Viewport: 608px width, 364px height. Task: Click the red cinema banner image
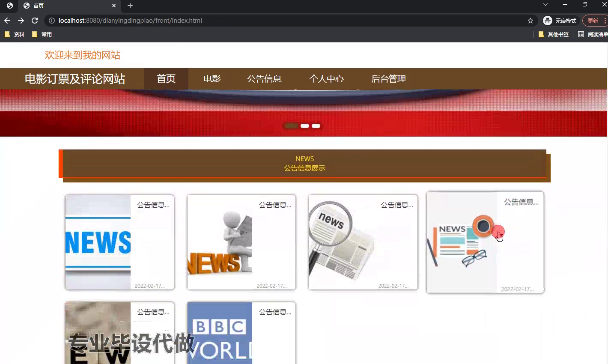[x=304, y=113]
